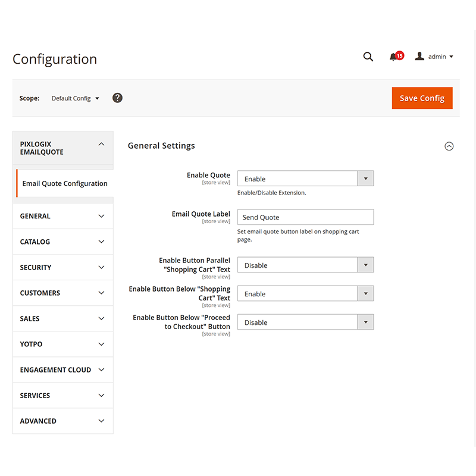Edit the Email Quote Label field
The image size is (476, 476).
pos(305,217)
